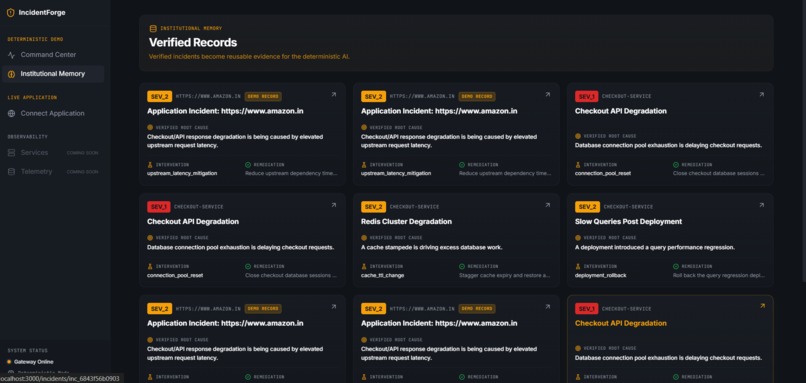Click the remediation check icon on Slow Queries card
Viewport: 806px width, 383px height.
(x=675, y=267)
